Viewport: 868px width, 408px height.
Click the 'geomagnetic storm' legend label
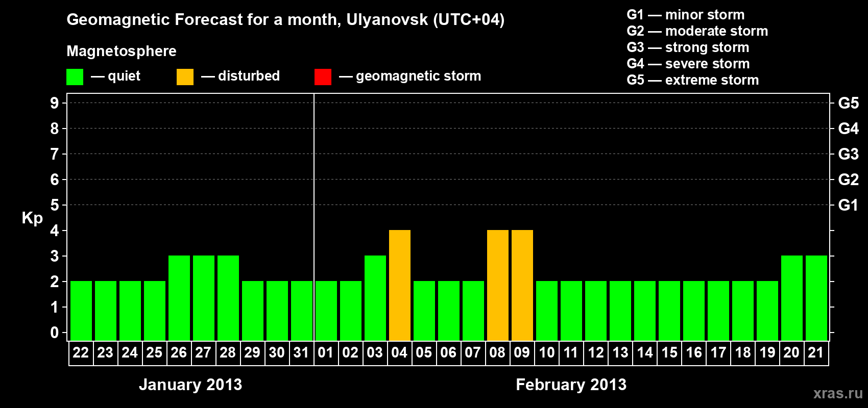pyautogui.click(x=419, y=76)
